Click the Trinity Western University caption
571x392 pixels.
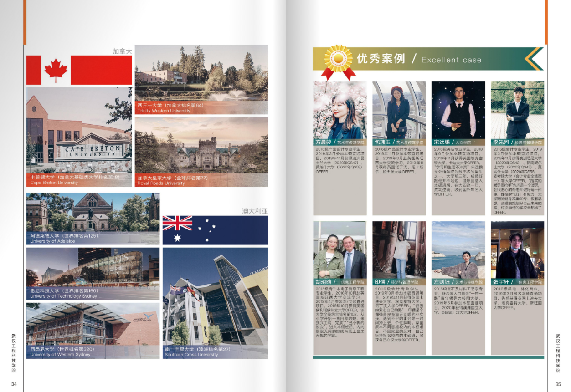(x=164, y=111)
